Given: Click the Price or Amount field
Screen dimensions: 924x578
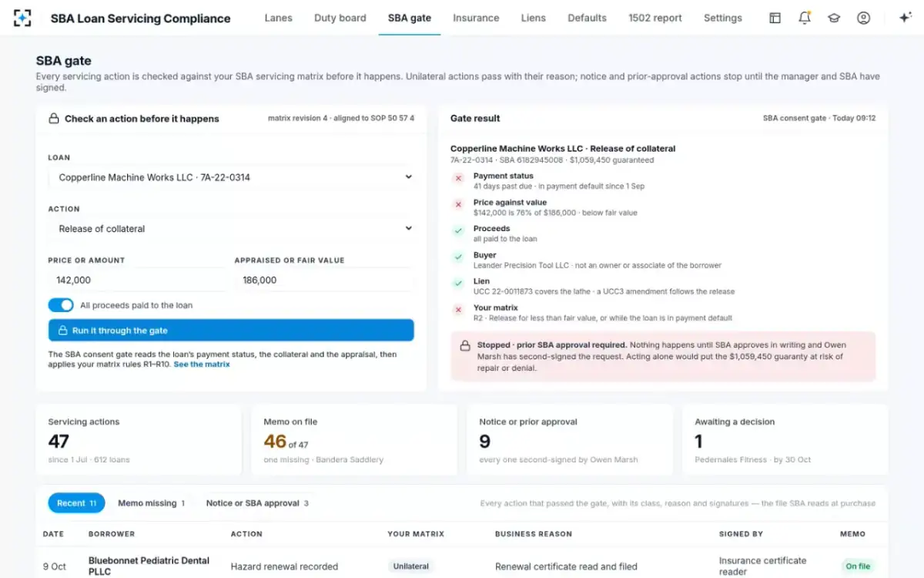Looking at the screenshot, I should [137, 281].
